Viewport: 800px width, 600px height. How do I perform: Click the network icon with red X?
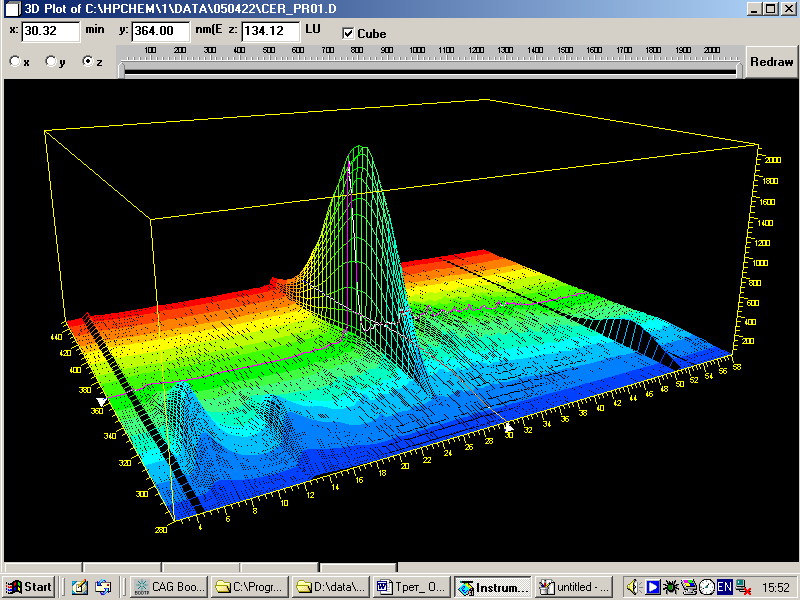click(x=741, y=587)
